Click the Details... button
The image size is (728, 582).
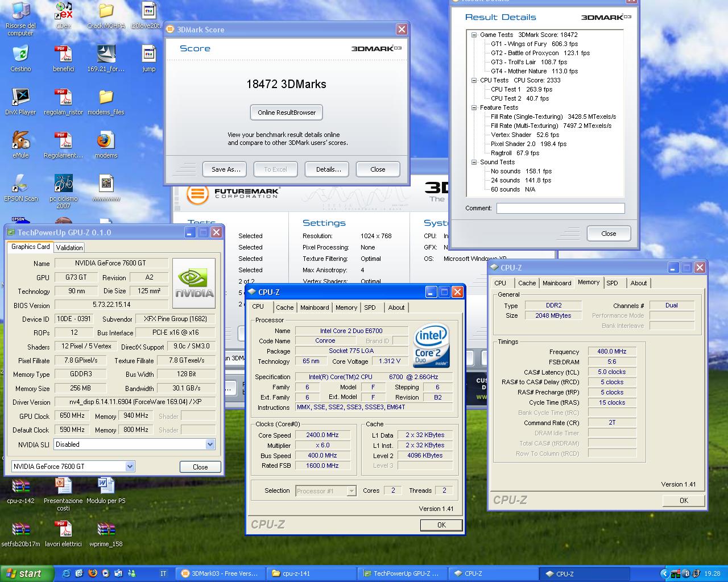pyautogui.click(x=328, y=169)
